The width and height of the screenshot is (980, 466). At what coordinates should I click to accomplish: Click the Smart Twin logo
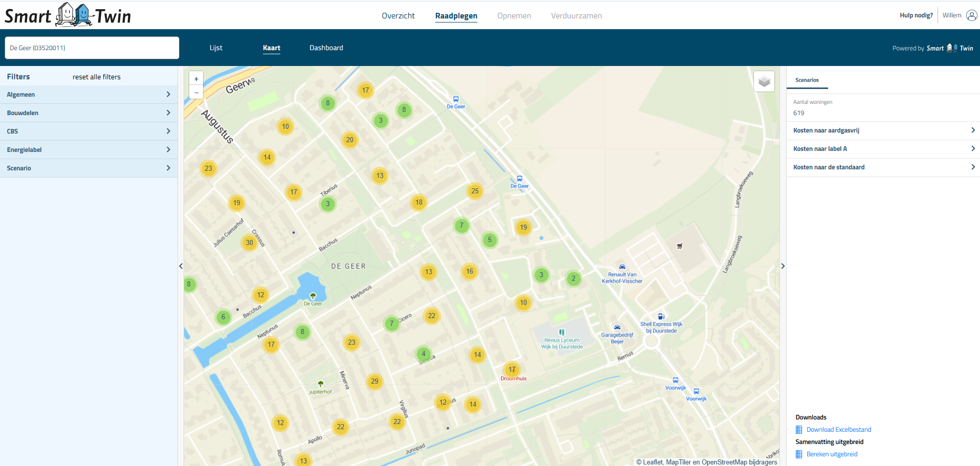click(68, 15)
